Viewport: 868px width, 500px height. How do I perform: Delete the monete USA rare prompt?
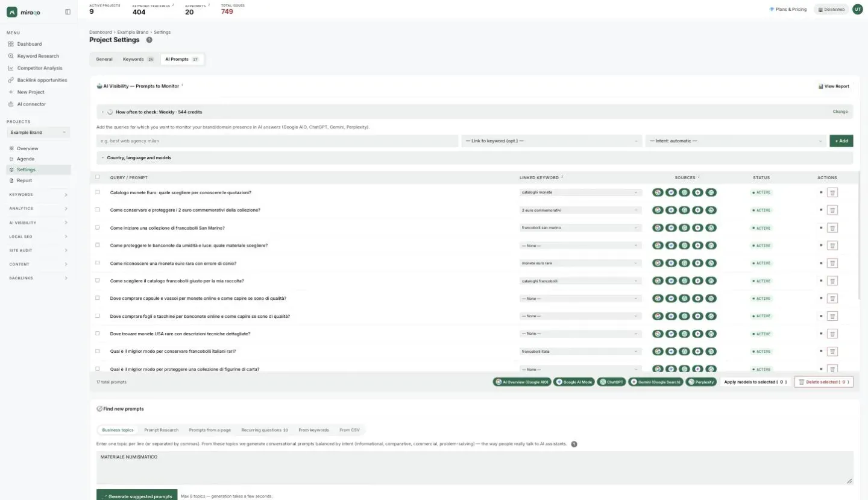[832, 334]
